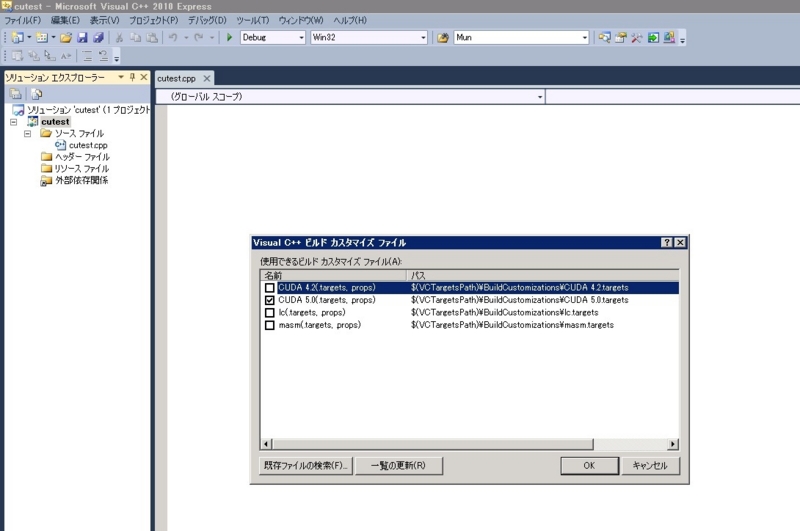Save the file with the floppy disk icon

(x=82, y=37)
